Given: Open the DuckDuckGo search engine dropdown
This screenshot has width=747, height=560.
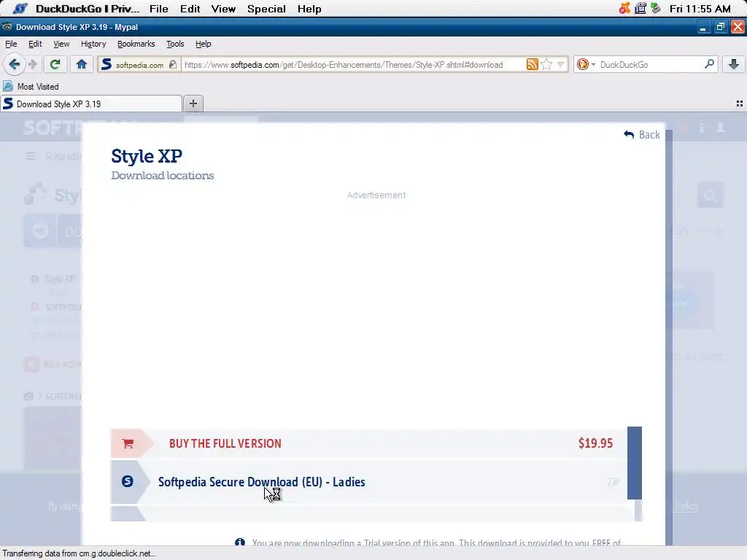Looking at the screenshot, I should pyautogui.click(x=586, y=64).
